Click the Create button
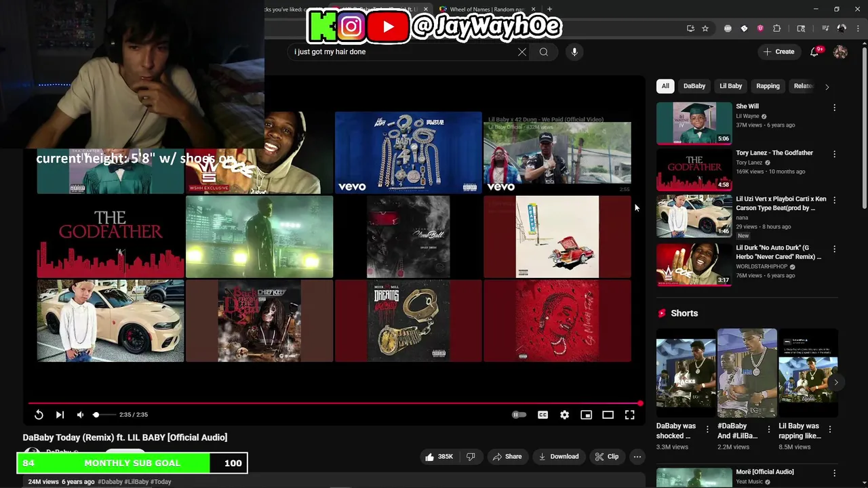This screenshot has width=868, height=488. (x=778, y=52)
